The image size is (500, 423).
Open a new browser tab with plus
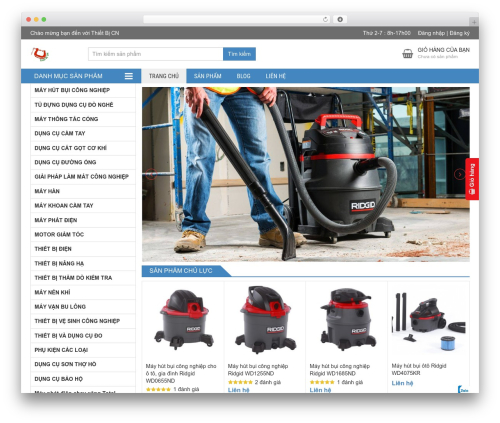tap(474, 22)
